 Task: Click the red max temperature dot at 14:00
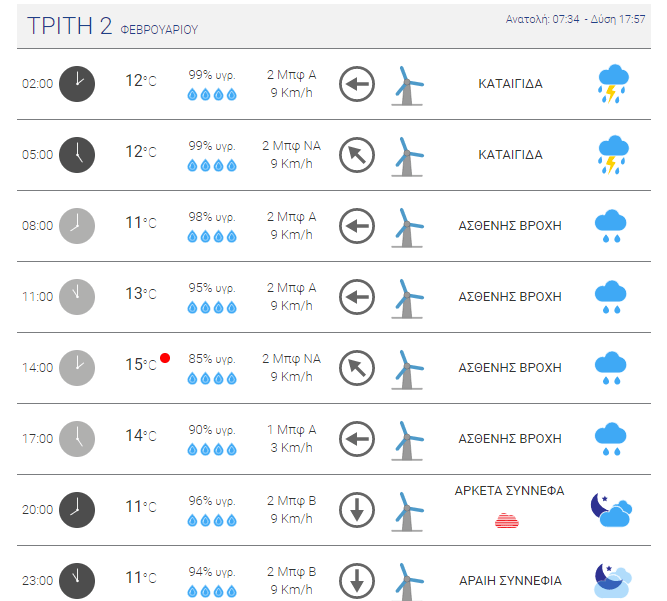[x=165, y=358]
